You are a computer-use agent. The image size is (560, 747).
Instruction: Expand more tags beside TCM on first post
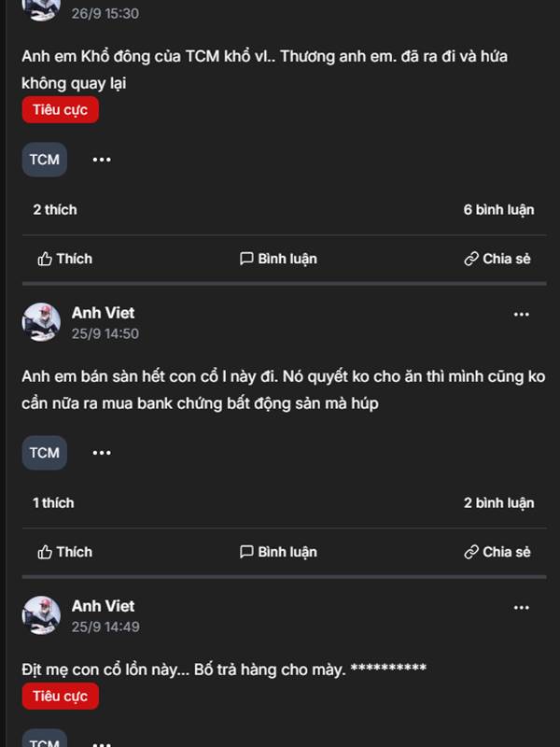point(102,160)
